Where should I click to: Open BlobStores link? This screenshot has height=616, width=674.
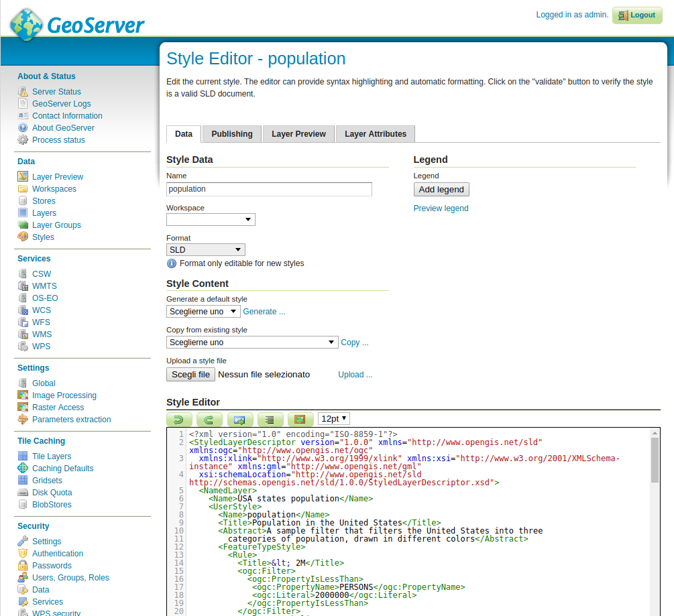click(x=52, y=504)
